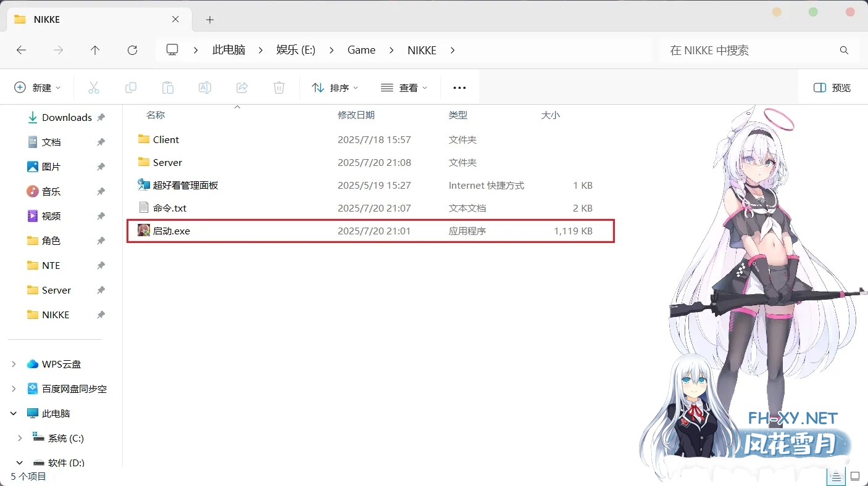The image size is (868, 486).
Task: Open the three-dot more options menu
Action: (x=459, y=88)
